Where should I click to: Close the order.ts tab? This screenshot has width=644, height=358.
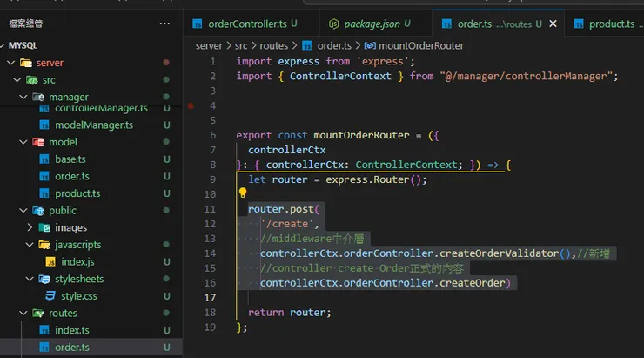(x=553, y=24)
